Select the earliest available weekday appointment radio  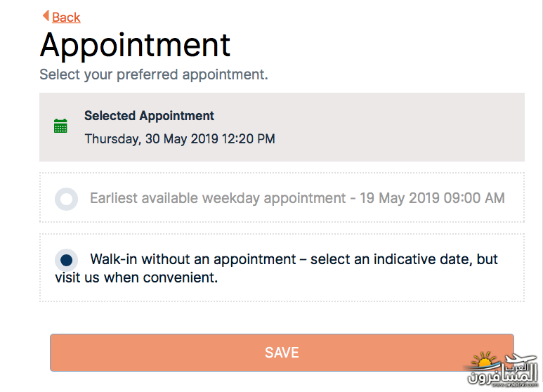pos(66,199)
